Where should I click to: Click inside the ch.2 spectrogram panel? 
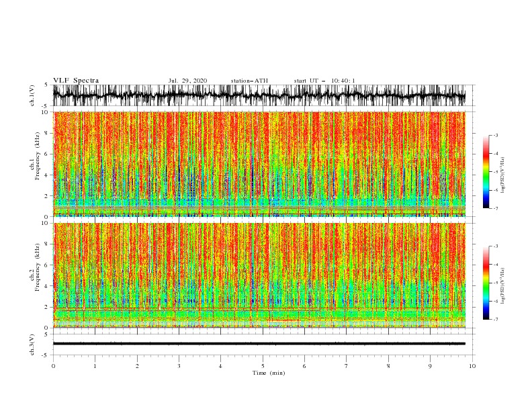tap(259, 275)
